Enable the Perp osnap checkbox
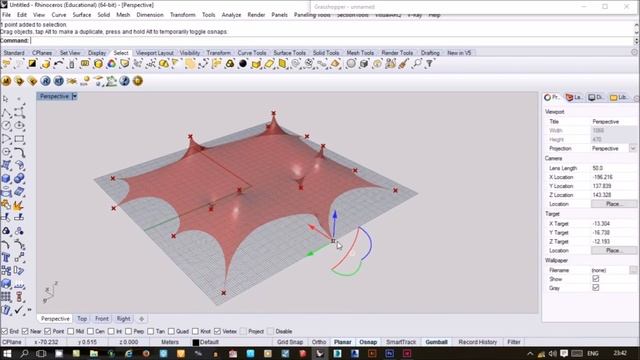 point(128,331)
